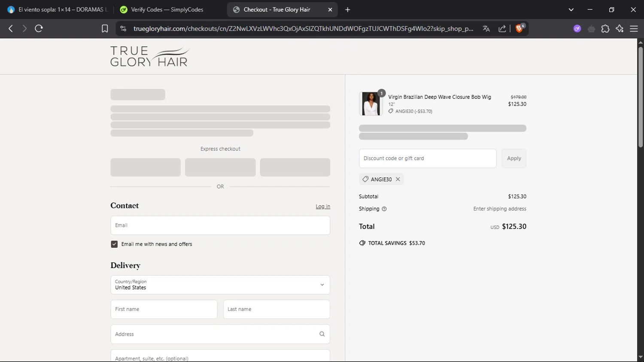The image size is (644, 362).
Task: Focus the Last name field
Action: [276, 309]
